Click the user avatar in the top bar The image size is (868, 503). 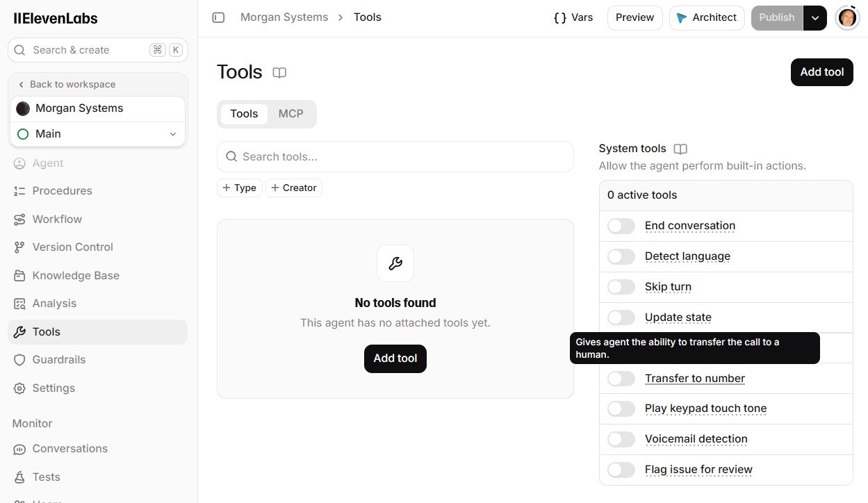pyautogui.click(x=847, y=17)
